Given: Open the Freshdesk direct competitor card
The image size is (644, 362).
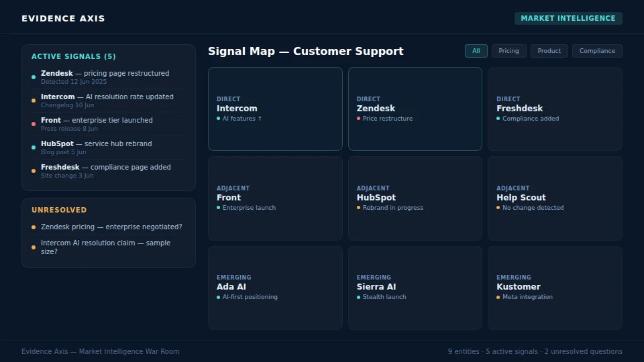Looking at the screenshot, I should click(x=555, y=109).
